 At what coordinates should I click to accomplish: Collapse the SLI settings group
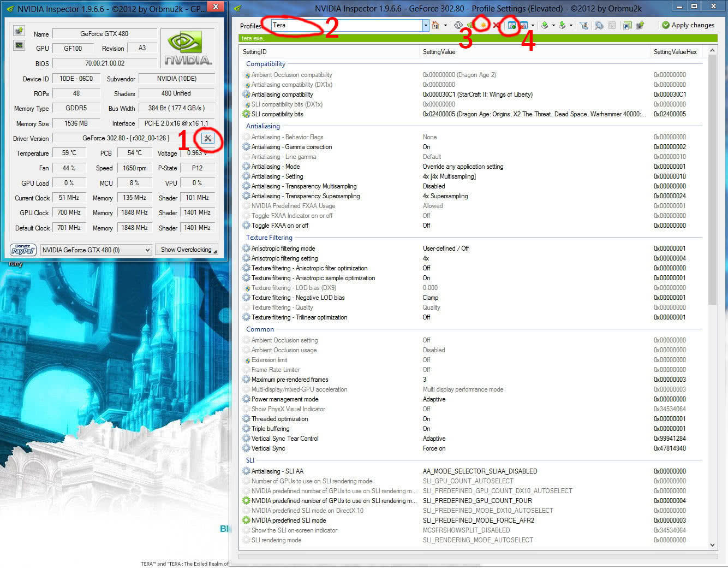point(250,460)
